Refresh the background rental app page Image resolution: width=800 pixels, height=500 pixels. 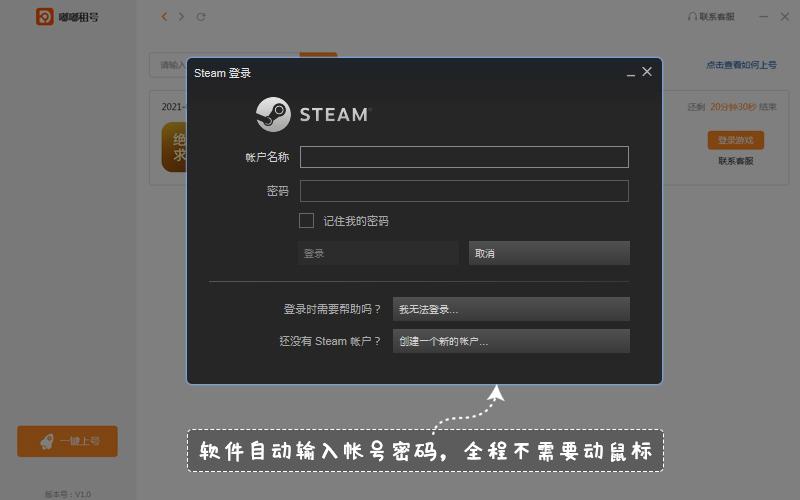tap(201, 17)
